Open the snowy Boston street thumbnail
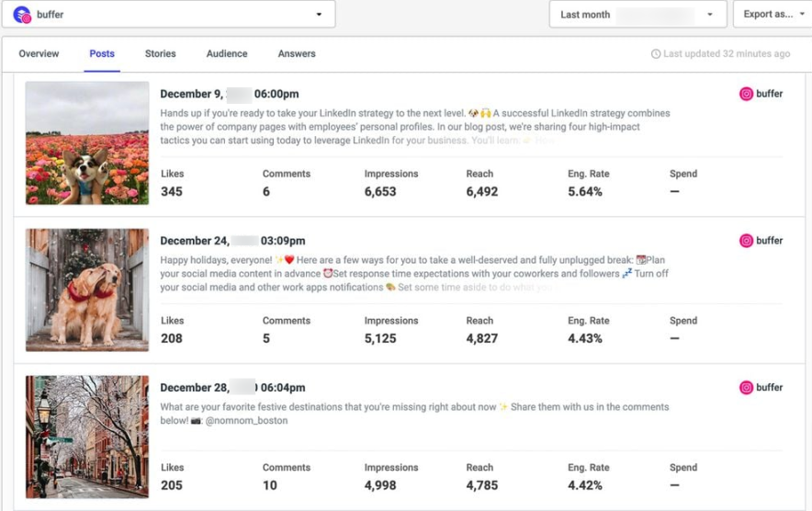 tap(87, 437)
